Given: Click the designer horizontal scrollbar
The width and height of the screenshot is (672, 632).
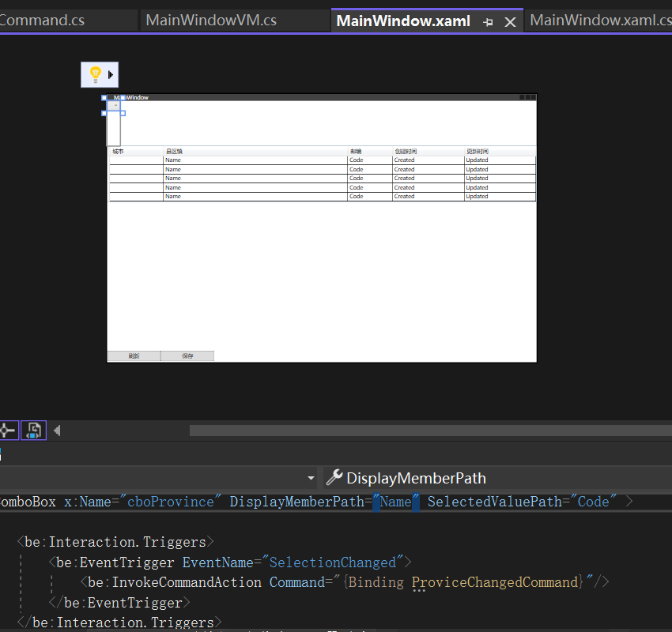Looking at the screenshot, I should click(x=430, y=431).
